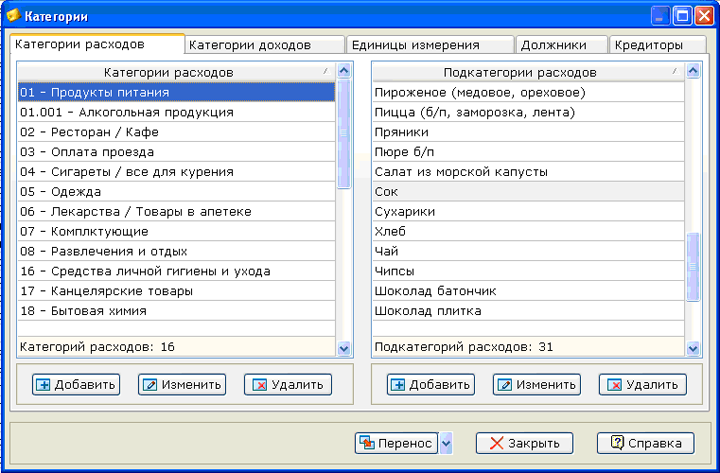Switch to the Категории доходов tab
This screenshot has width=720, height=473.
click(x=265, y=45)
